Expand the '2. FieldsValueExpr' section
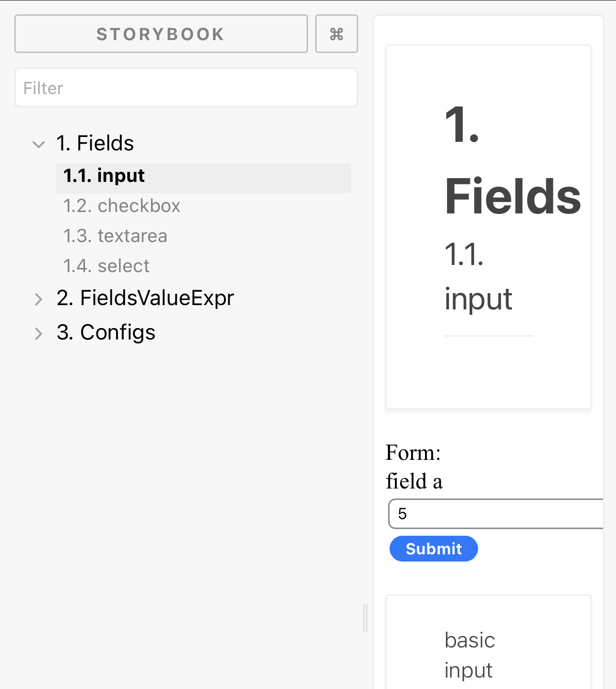 [x=39, y=299]
